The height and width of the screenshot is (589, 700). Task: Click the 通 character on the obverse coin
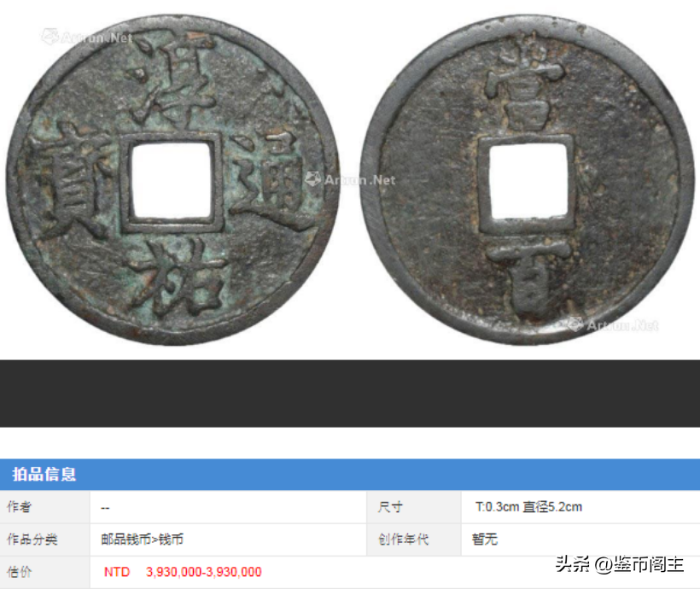click(x=270, y=181)
